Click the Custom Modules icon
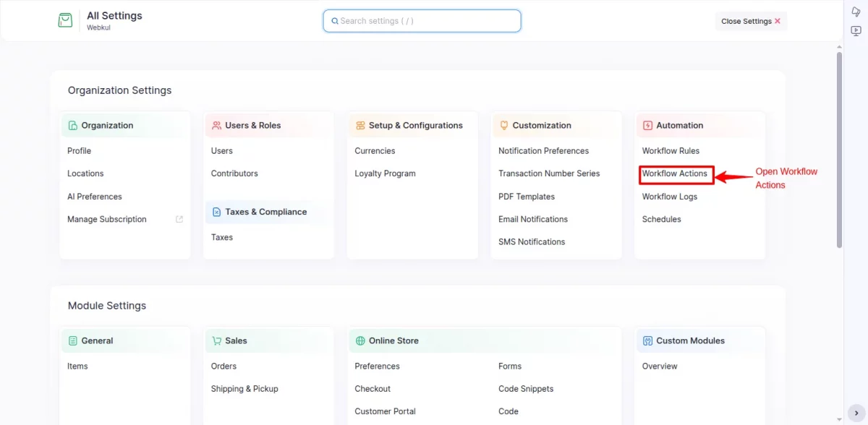This screenshot has width=868, height=425. tap(647, 341)
